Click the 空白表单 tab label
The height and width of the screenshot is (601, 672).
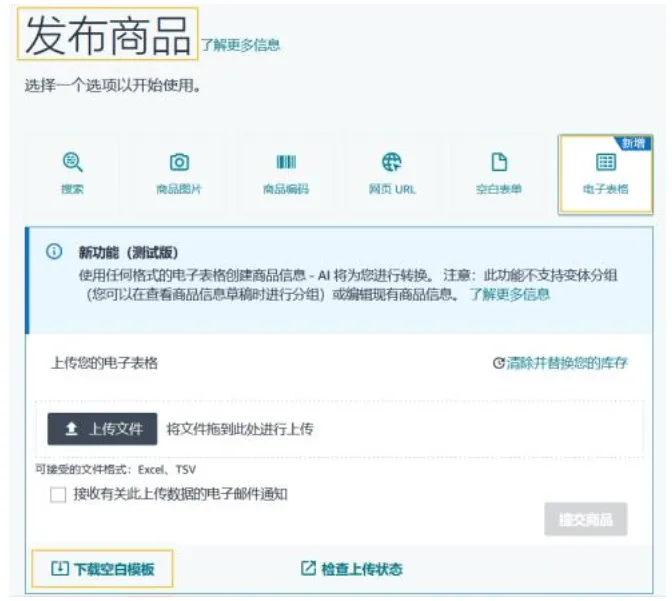pyautogui.click(x=499, y=189)
